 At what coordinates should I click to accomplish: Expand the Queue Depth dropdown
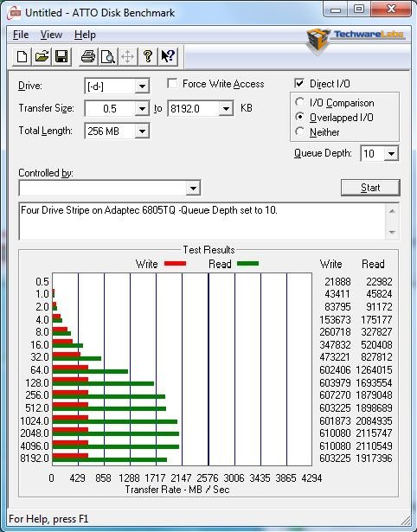tap(379, 154)
